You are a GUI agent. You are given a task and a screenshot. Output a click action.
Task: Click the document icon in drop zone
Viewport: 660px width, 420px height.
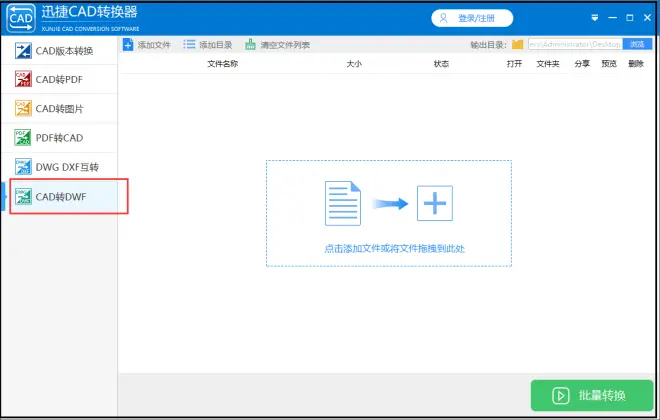pos(343,203)
